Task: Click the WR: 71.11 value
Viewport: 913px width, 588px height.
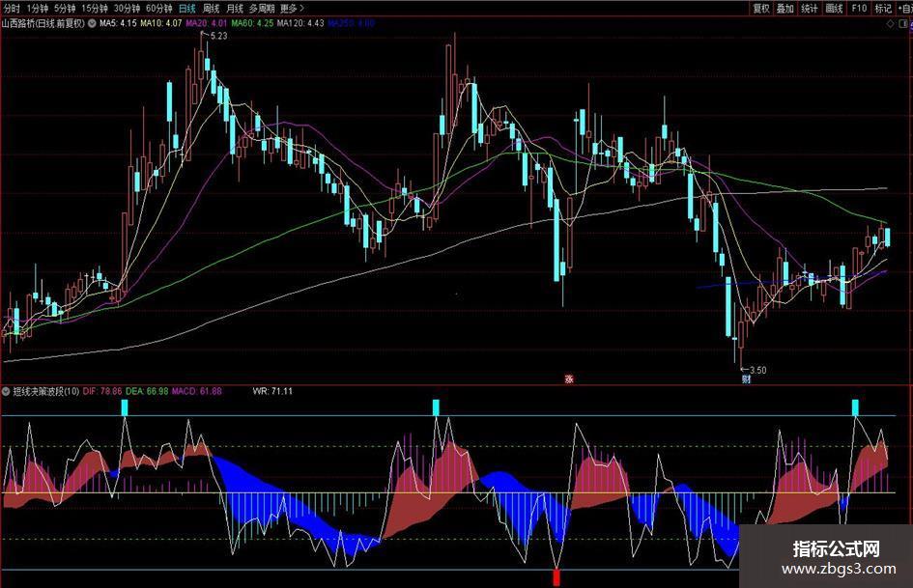Action: click(x=272, y=391)
